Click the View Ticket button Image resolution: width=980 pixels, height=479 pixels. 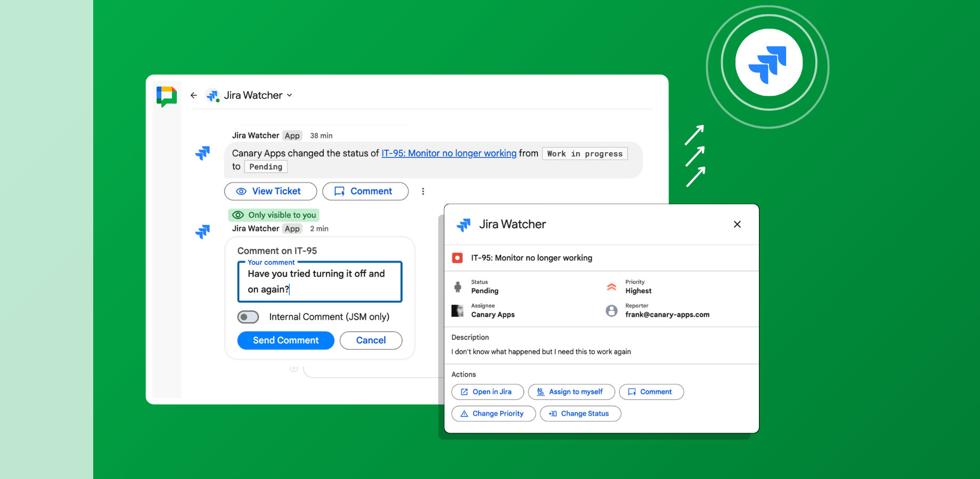(x=271, y=191)
